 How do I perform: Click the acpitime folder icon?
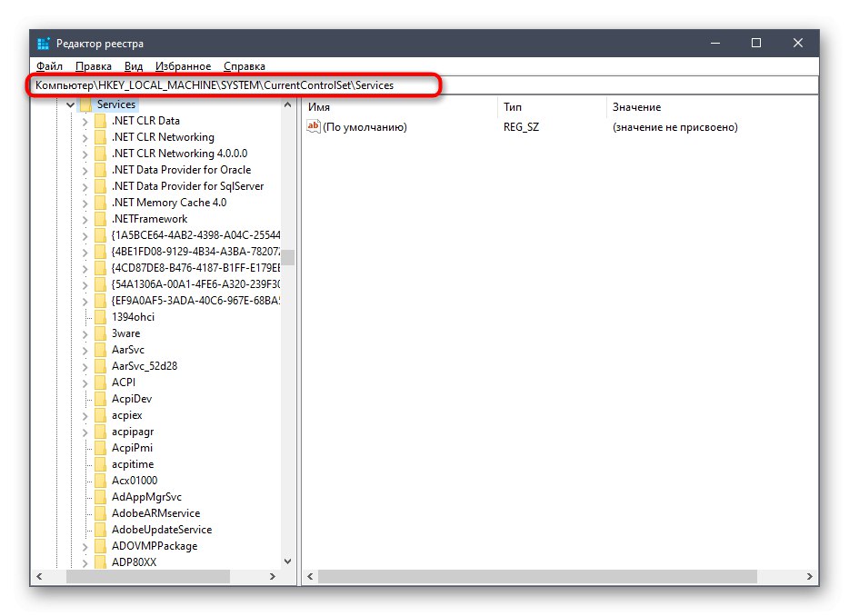tap(100, 464)
